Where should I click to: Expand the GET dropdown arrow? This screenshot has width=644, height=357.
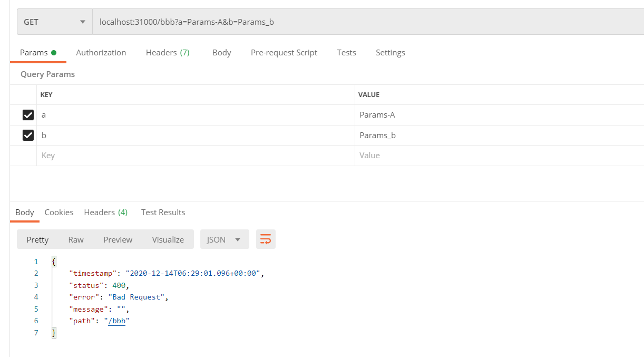pos(83,22)
